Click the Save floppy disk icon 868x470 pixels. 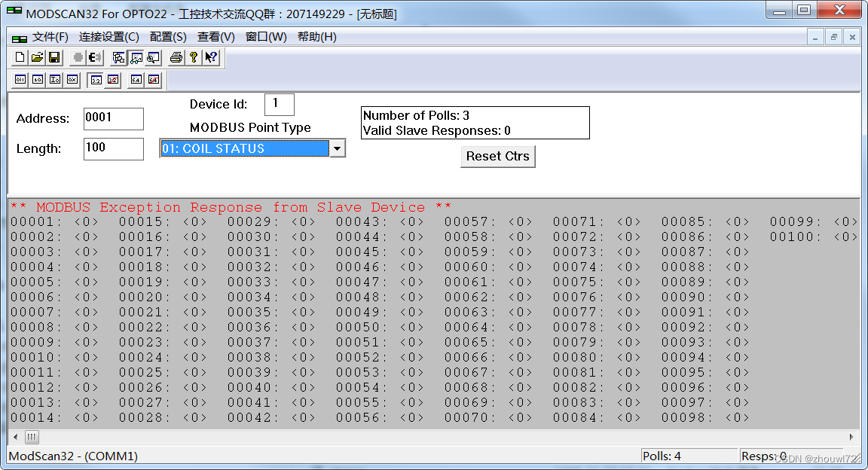click(54, 57)
